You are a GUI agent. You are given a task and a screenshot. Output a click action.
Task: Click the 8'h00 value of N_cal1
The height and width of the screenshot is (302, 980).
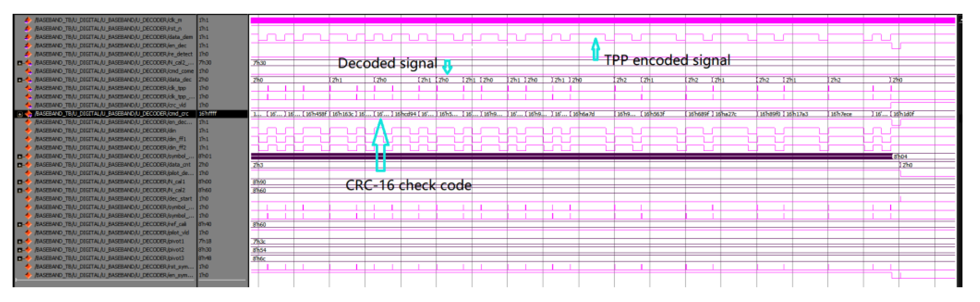coord(205,182)
